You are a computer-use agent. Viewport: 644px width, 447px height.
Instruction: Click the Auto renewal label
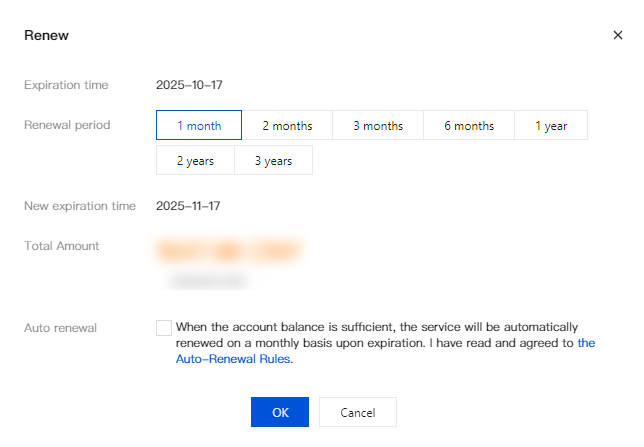click(x=60, y=327)
